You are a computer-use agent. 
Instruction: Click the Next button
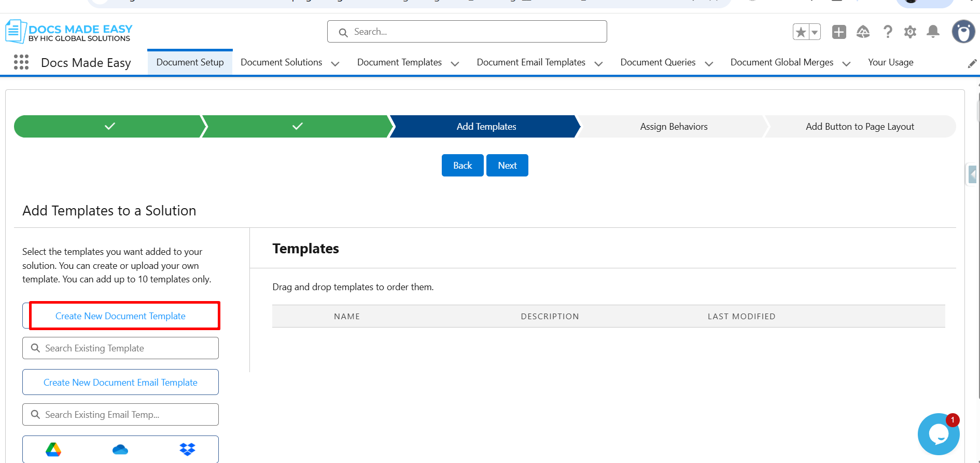[507, 166]
